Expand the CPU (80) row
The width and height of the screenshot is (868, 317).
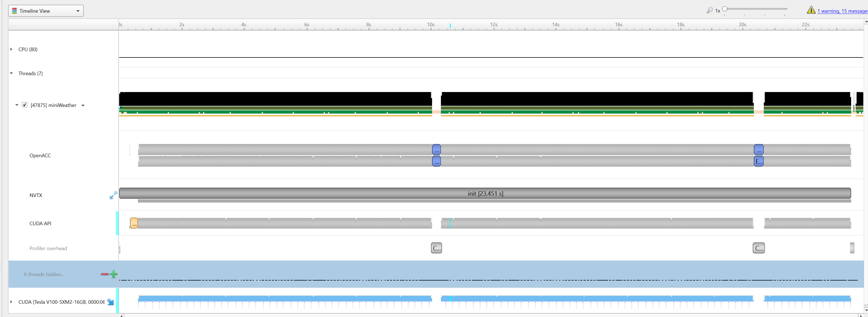pos(11,49)
